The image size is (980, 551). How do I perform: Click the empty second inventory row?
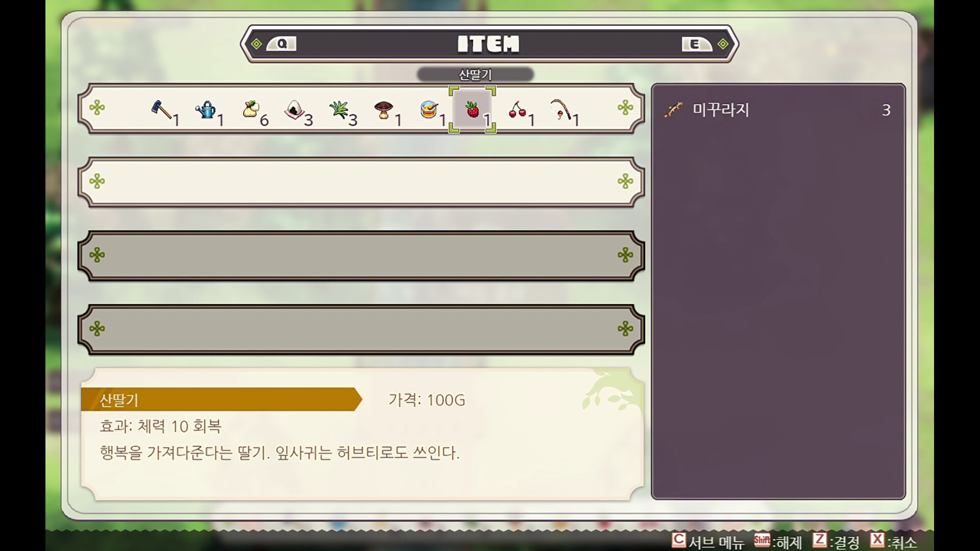click(x=361, y=182)
